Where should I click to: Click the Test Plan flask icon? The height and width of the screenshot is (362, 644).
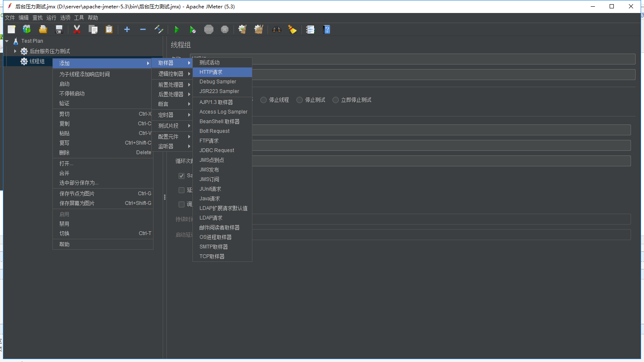16,41
